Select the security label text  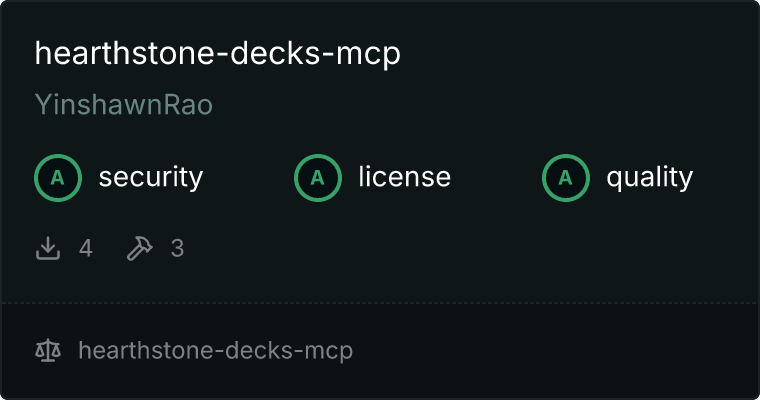pos(151,177)
